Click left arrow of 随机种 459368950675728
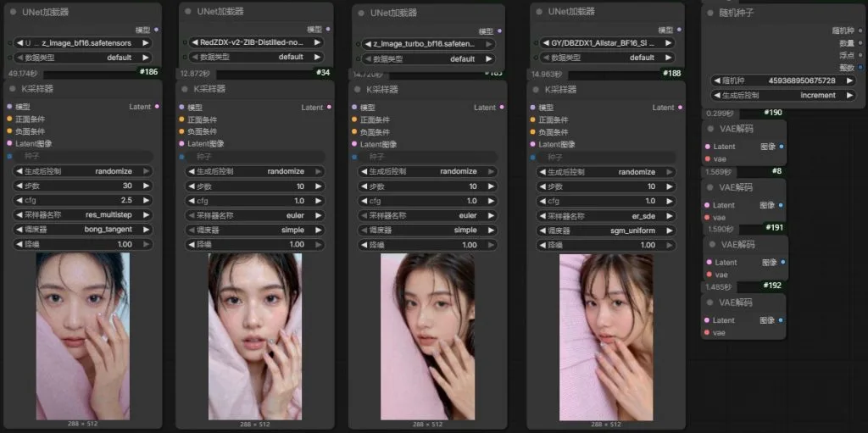 click(x=717, y=80)
